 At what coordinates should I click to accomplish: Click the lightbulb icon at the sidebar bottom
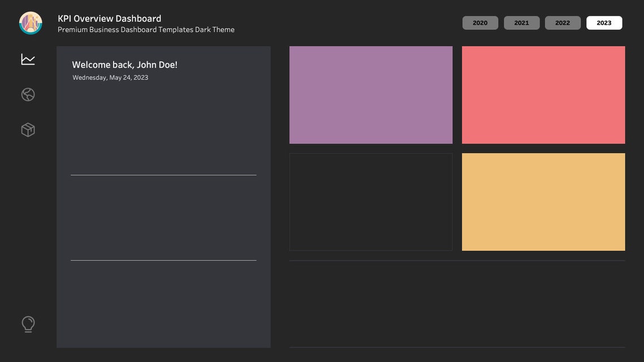(28, 324)
